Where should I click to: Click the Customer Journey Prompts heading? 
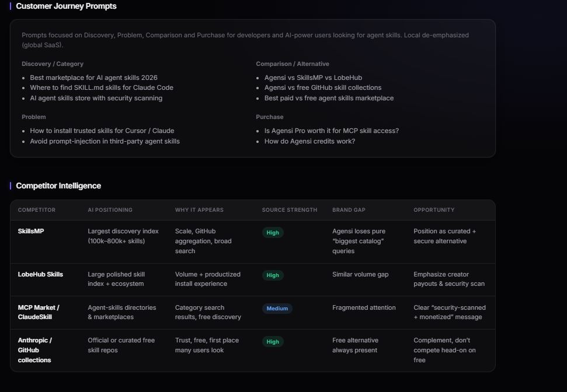(66, 6)
